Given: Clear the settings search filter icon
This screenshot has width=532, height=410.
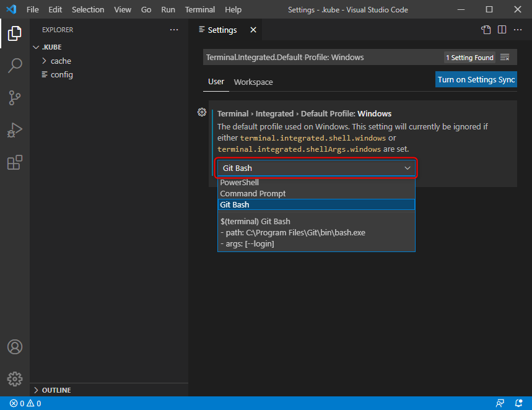Looking at the screenshot, I should click(x=505, y=57).
